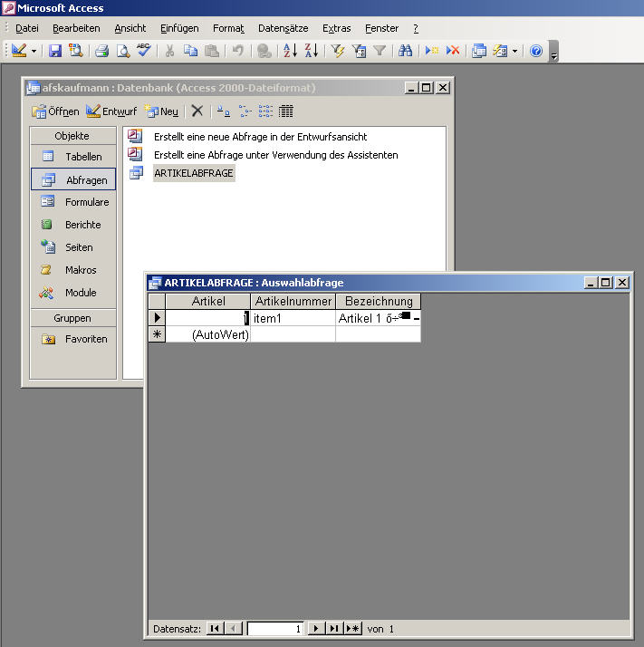
Task: Click the Cut scissors icon
Action: (x=169, y=51)
